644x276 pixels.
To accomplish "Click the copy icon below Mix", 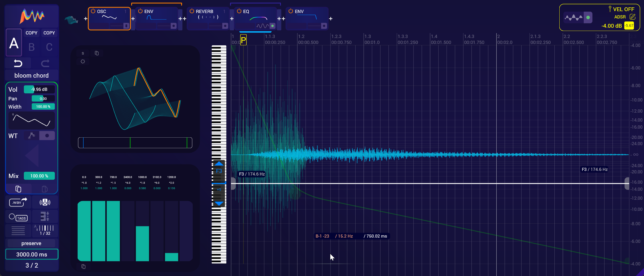I will 18,189.
